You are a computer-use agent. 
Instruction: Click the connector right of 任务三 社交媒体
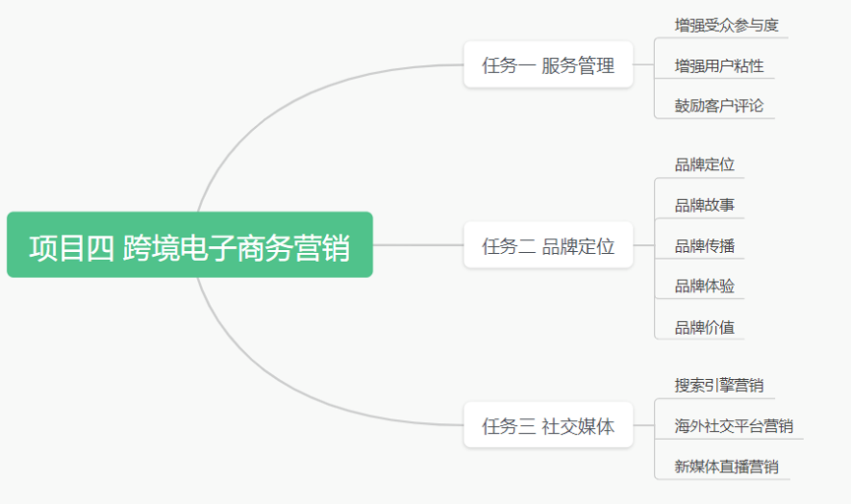(644, 425)
